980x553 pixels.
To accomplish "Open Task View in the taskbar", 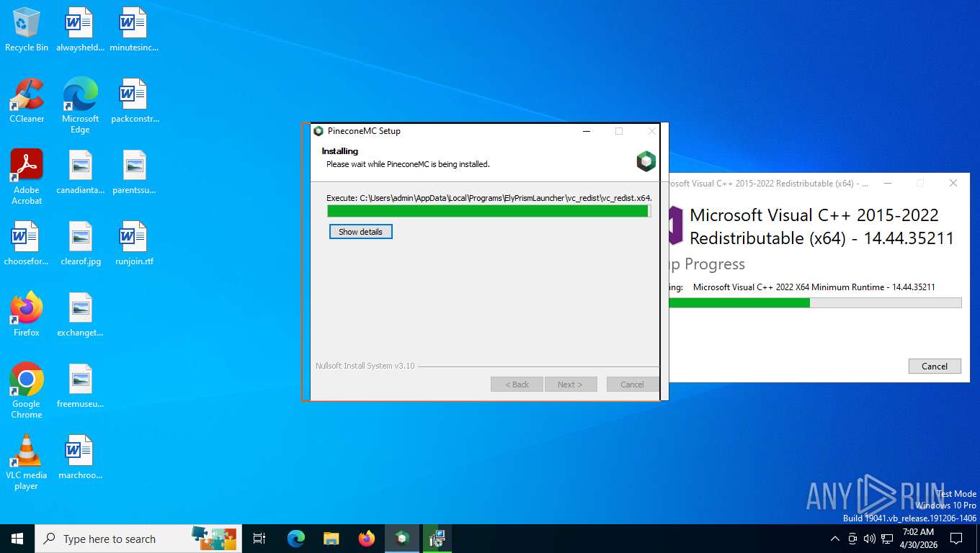I will [x=259, y=539].
